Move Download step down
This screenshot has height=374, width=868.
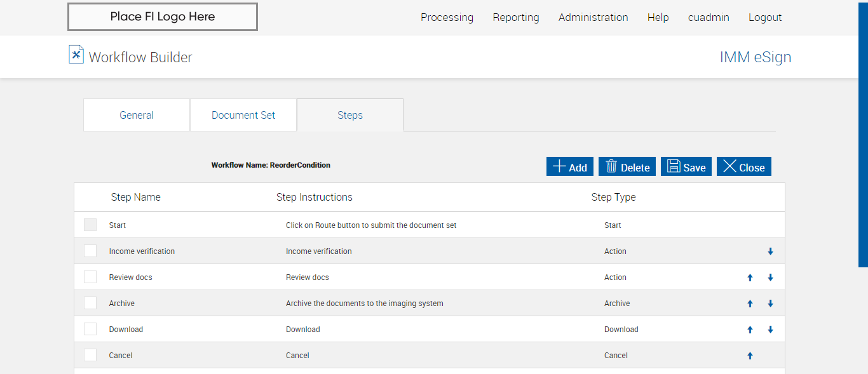pos(770,330)
